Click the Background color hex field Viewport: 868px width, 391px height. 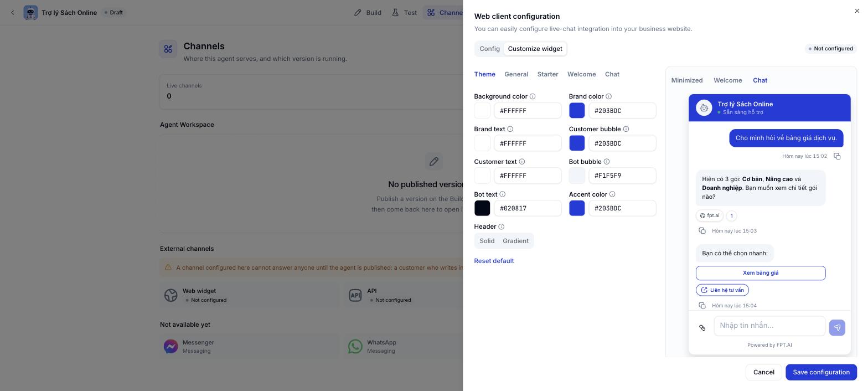point(528,111)
